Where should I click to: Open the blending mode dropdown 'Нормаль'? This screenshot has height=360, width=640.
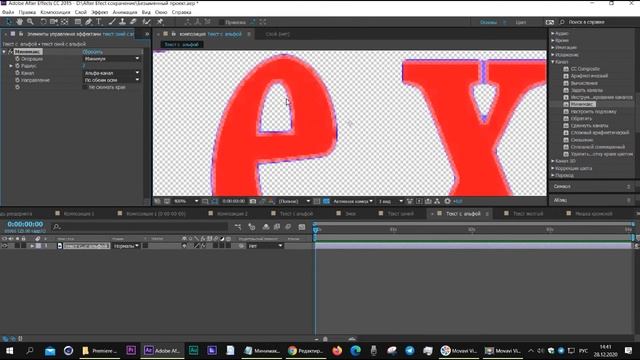click(126, 246)
